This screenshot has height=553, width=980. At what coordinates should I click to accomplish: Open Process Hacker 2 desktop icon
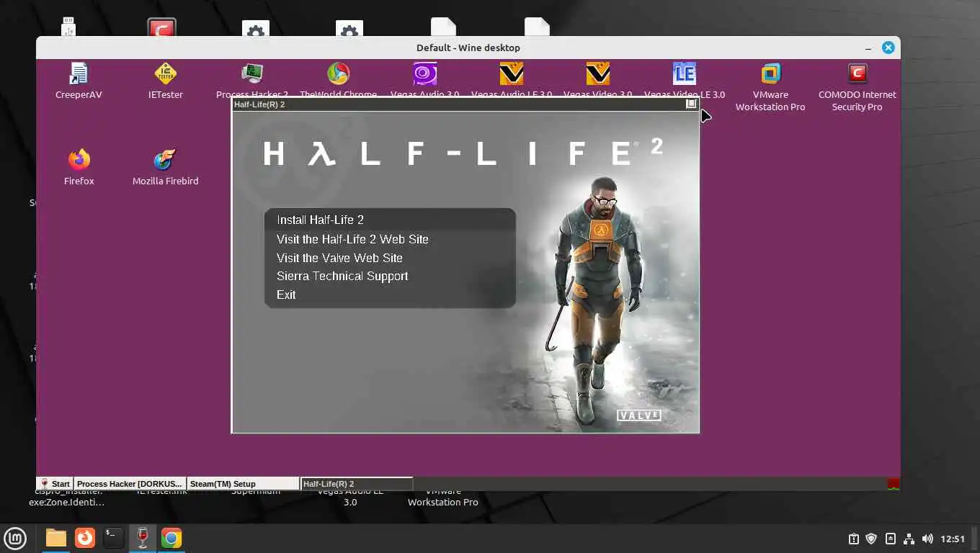[x=251, y=81]
